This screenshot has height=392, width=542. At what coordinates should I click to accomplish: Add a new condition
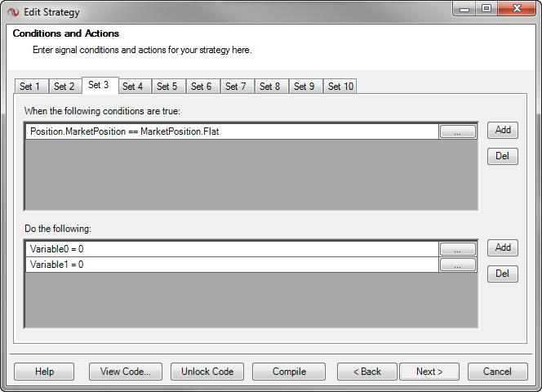(x=503, y=130)
